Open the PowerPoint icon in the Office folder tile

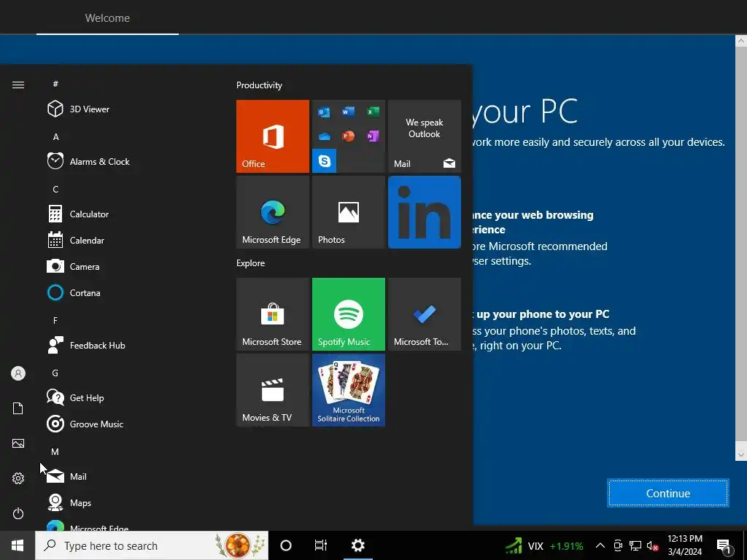pyautogui.click(x=348, y=136)
